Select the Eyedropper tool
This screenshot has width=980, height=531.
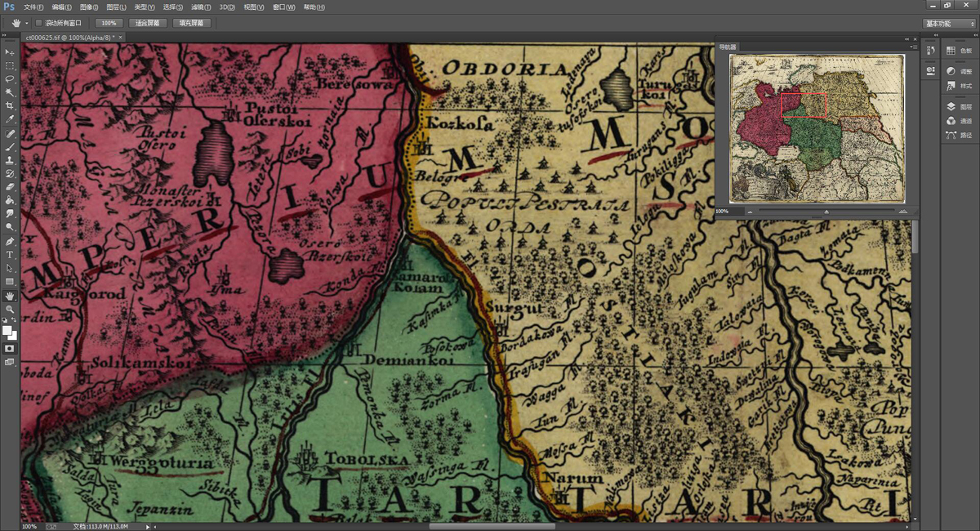(x=10, y=119)
